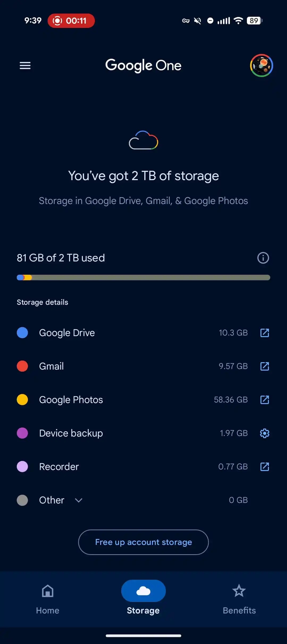Switch to the Home tab
The height and width of the screenshot is (644, 287).
(48, 599)
